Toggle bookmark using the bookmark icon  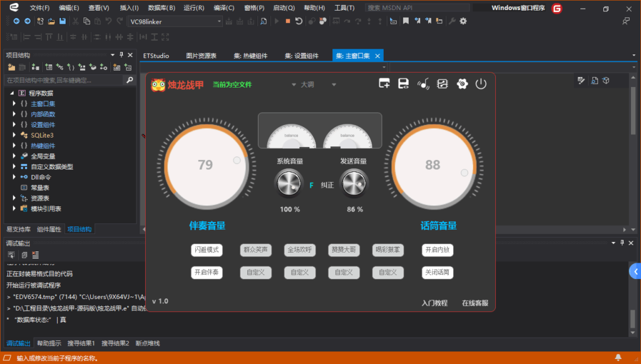tap(406, 21)
